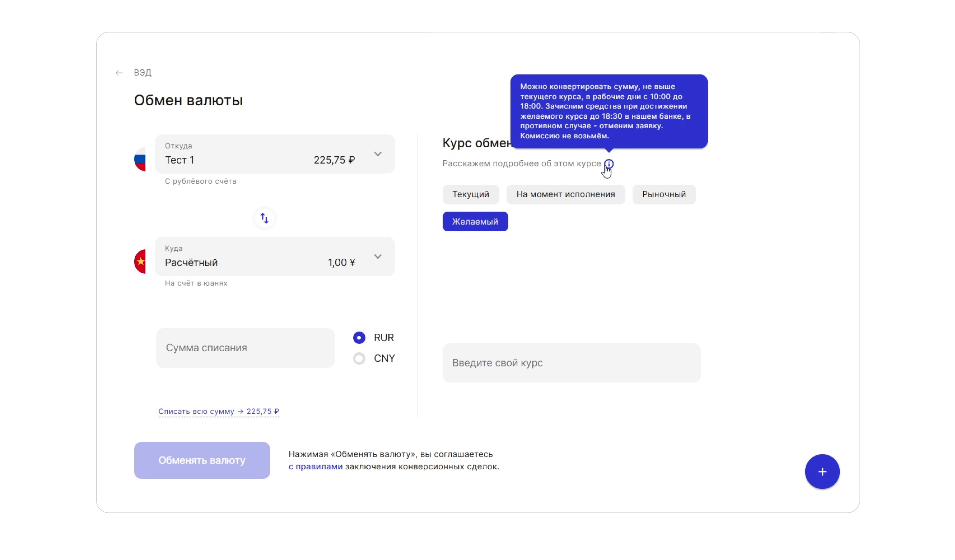The height and width of the screenshot is (560, 955).
Task: Click the Chinese flag account icon
Action: point(140,262)
